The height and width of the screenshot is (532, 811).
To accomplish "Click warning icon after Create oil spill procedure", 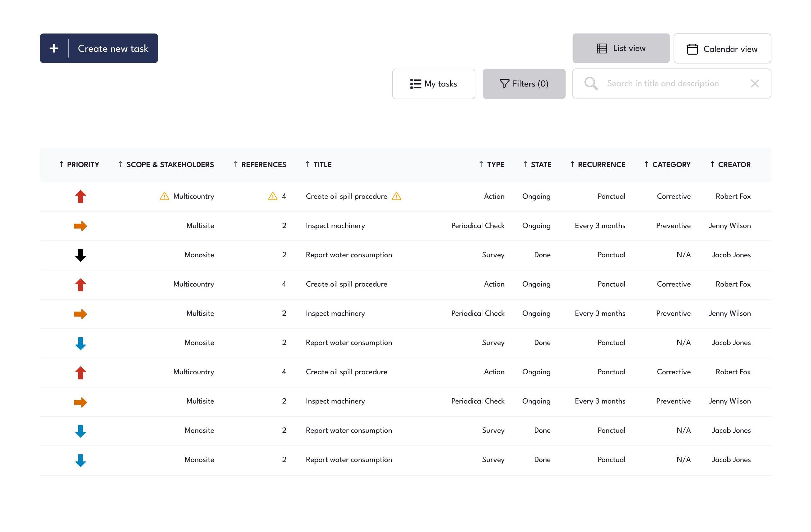I will [396, 196].
